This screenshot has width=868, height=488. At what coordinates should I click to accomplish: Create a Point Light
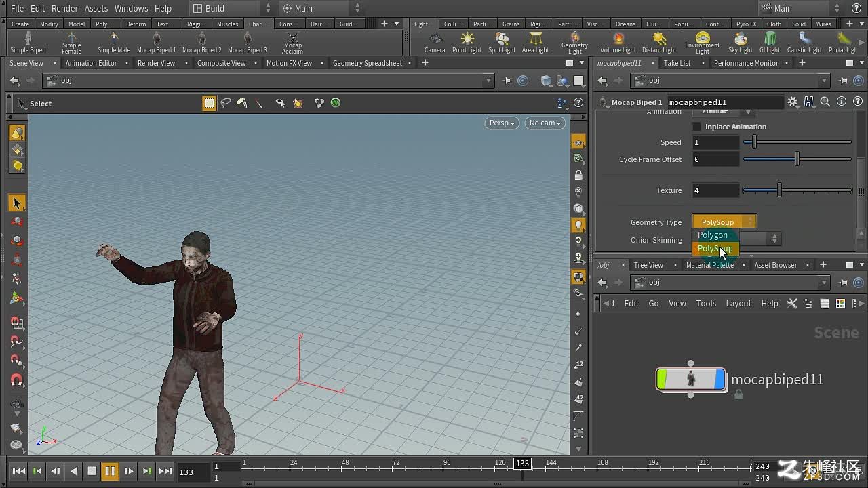pos(467,42)
